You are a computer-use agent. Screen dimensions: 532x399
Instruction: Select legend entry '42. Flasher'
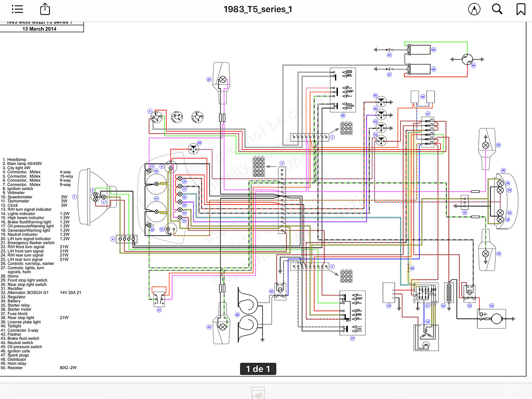coord(11,334)
